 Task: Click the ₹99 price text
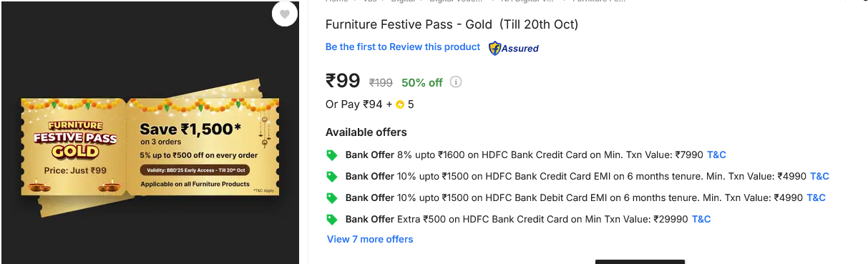pyautogui.click(x=343, y=81)
